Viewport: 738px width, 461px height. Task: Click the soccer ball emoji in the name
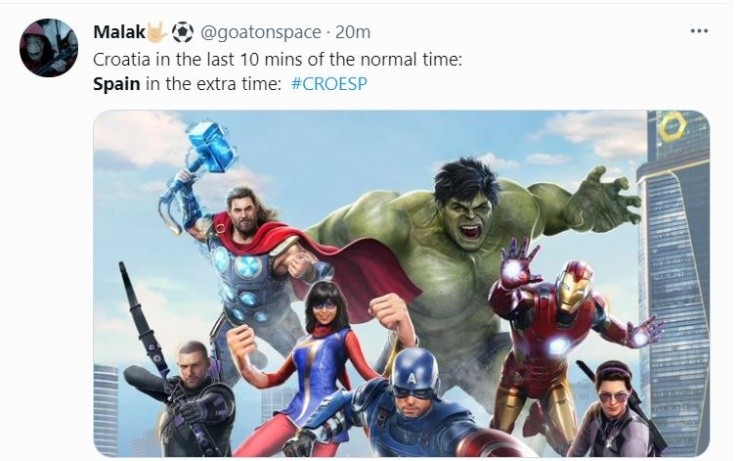click(183, 32)
